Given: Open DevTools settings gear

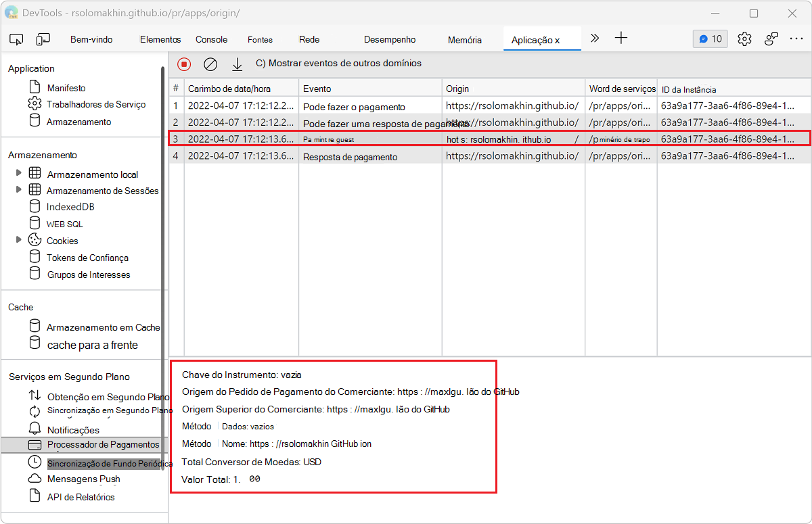Looking at the screenshot, I should tap(744, 39).
